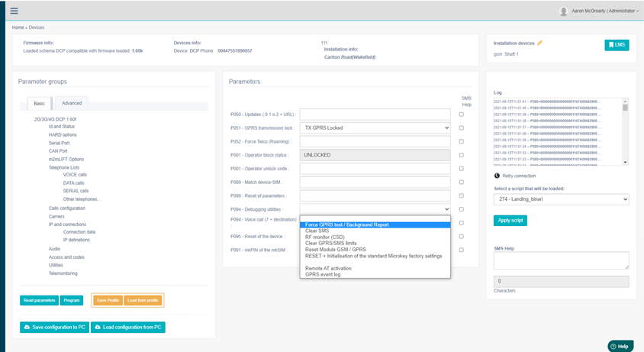Tick SMS checkbox for P051 GPRS transmission lock

tap(461, 128)
